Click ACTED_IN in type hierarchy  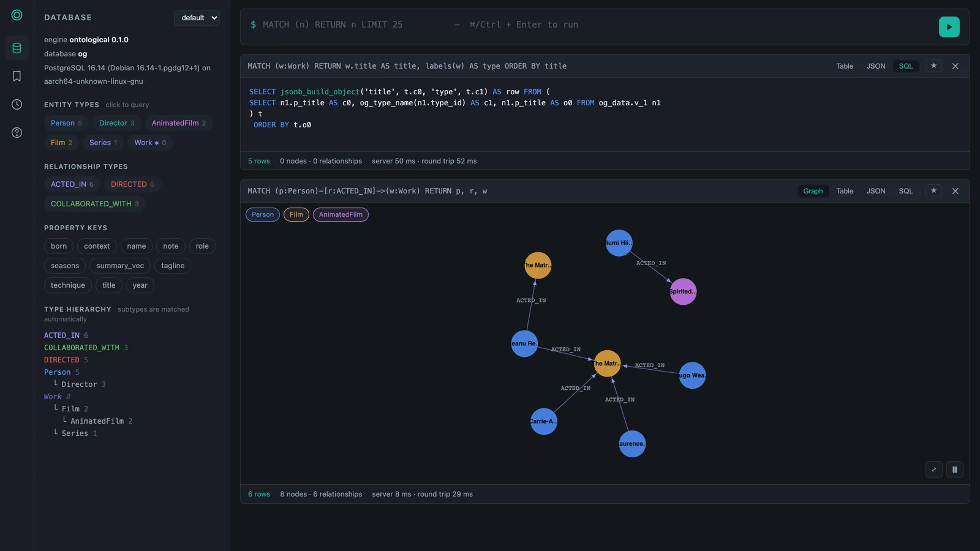coord(62,335)
